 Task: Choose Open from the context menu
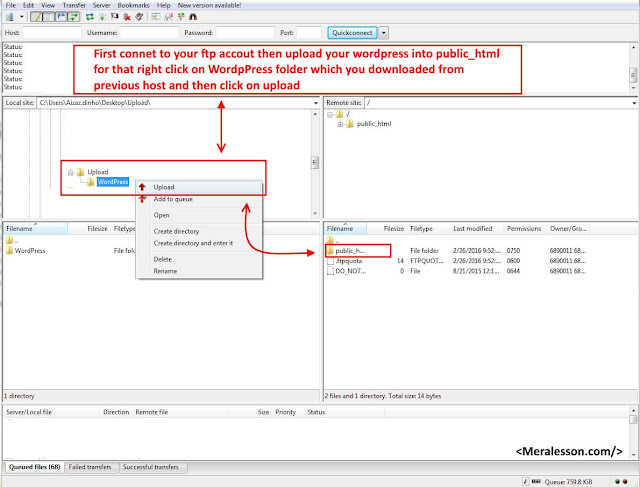199,215
